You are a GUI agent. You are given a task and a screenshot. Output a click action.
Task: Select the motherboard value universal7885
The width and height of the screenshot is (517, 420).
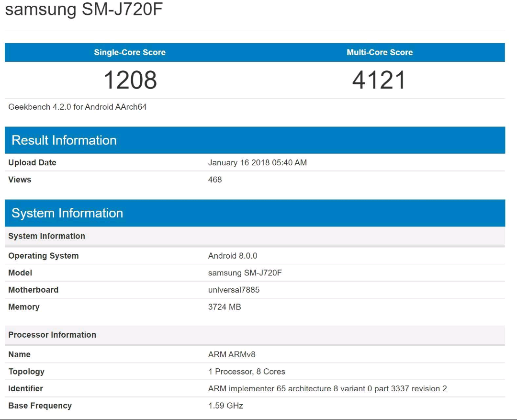point(234,290)
